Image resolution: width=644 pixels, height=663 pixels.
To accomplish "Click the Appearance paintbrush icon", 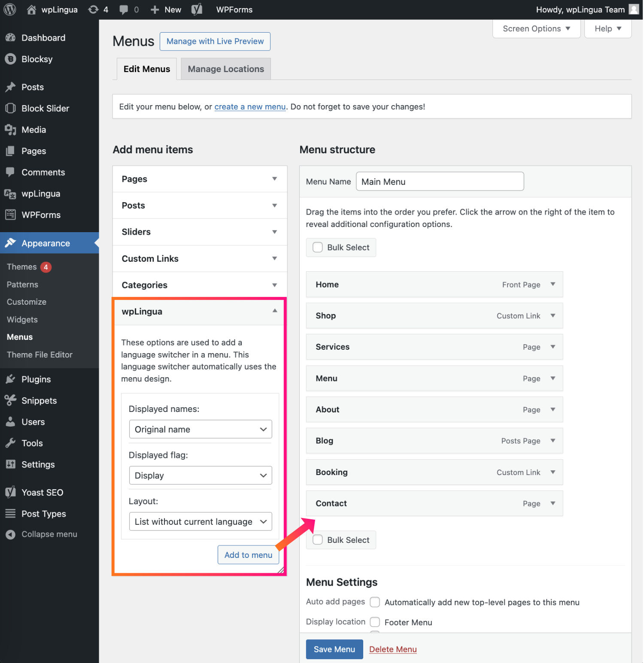I will (x=10, y=243).
